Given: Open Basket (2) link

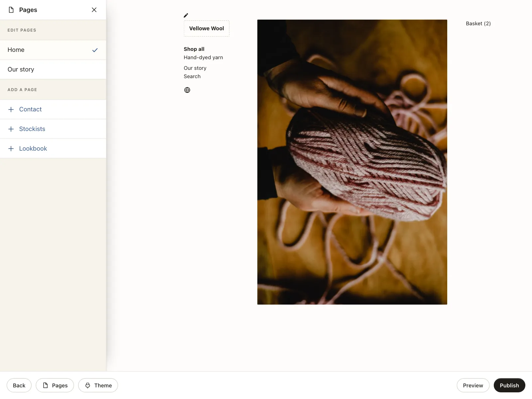Looking at the screenshot, I should 478,24.
